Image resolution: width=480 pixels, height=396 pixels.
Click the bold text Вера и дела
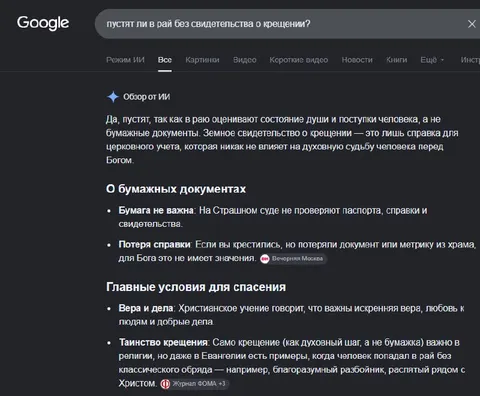(x=146, y=308)
